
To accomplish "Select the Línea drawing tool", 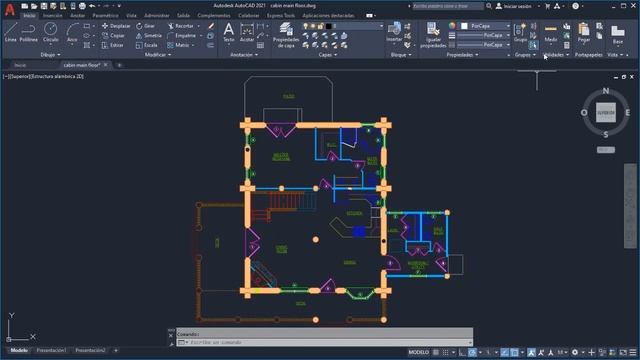I will (11, 32).
